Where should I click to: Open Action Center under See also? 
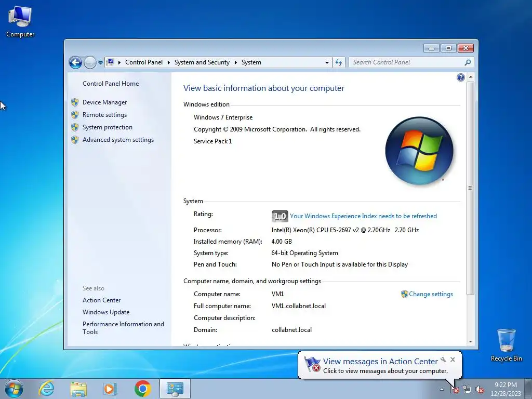pos(101,300)
